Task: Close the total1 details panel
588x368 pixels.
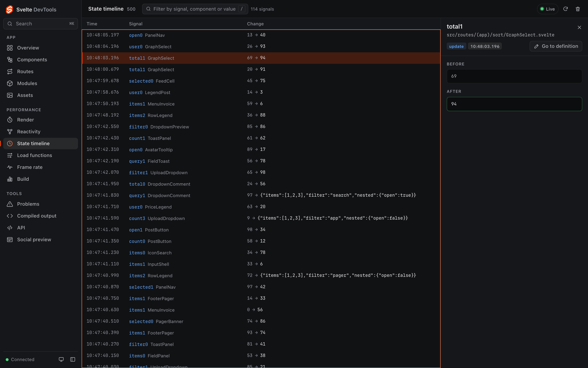Action: pyautogui.click(x=579, y=27)
